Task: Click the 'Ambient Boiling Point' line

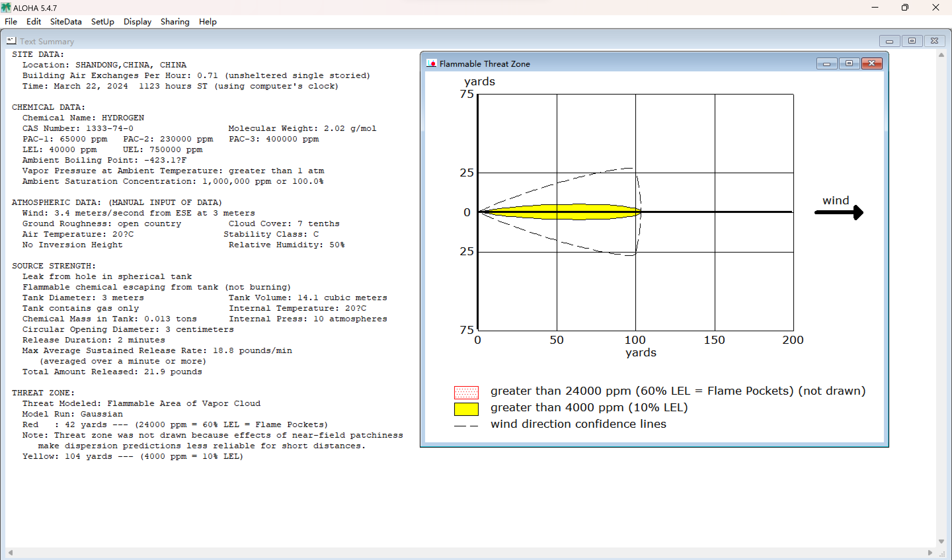Action: click(x=104, y=160)
